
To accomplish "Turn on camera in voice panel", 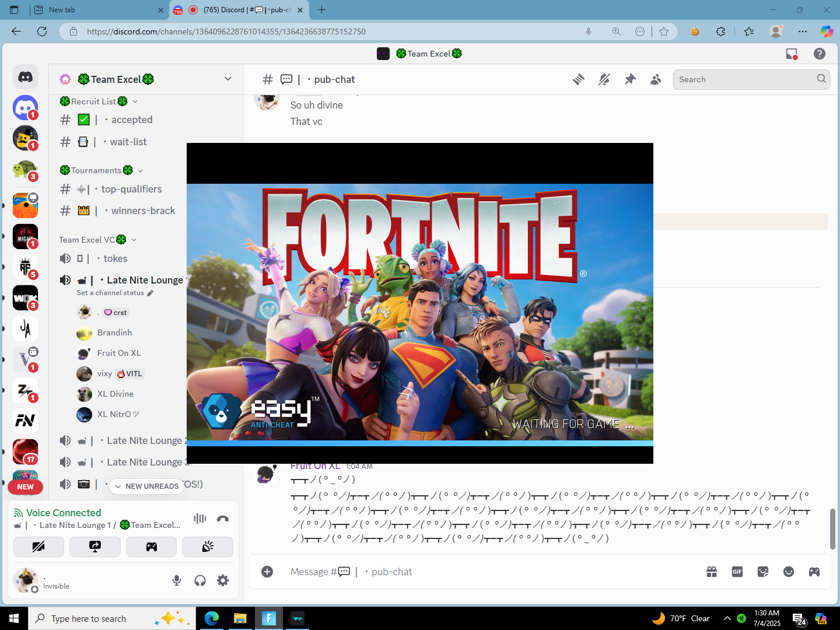I will click(x=38, y=547).
